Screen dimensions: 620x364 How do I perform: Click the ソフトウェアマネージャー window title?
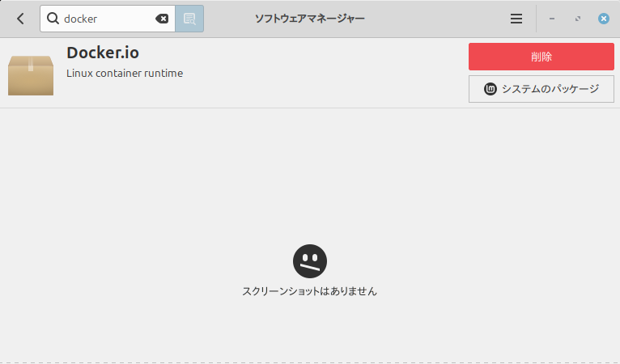tap(310, 19)
